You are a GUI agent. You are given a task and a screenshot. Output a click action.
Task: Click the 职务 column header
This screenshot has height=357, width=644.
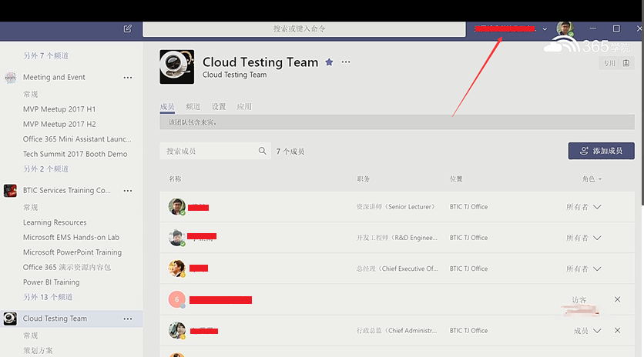(363, 179)
